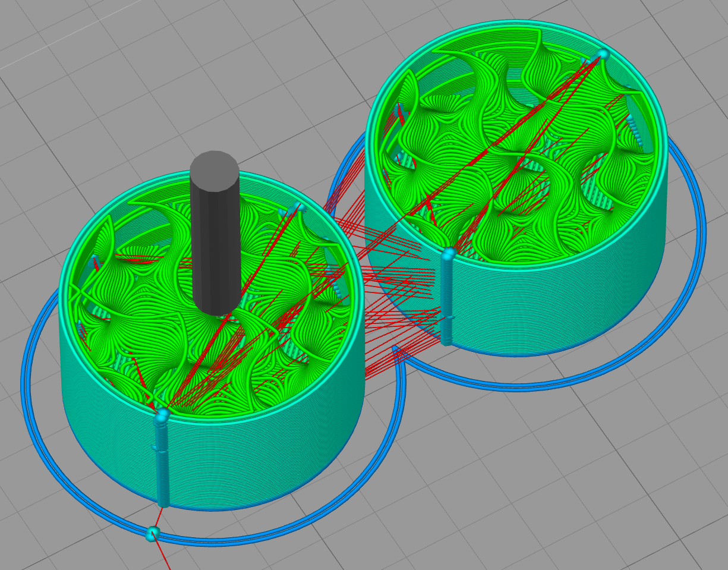
Task: Pick the blue skirt loop around the right cylinder
Action: [x=516, y=259]
